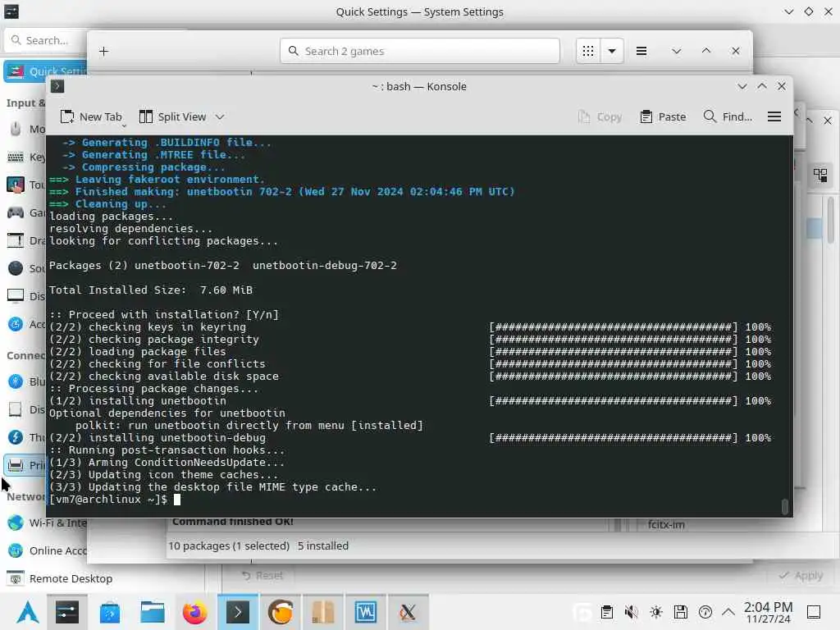
Task: Switch to Konsole taskbar entry
Action: [x=238, y=612]
